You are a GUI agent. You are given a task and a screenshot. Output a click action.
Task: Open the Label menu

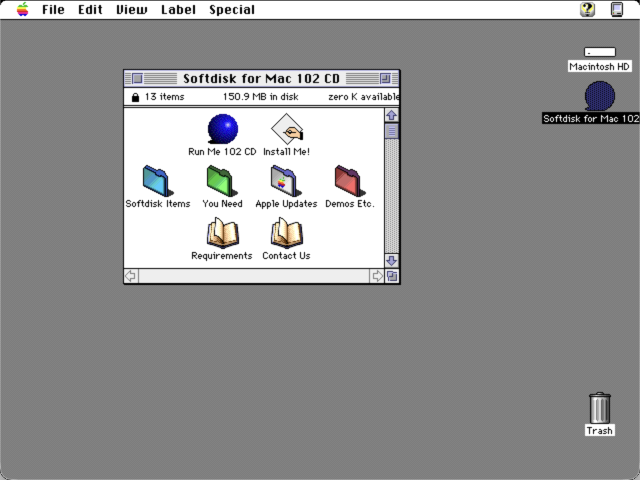pos(178,9)
